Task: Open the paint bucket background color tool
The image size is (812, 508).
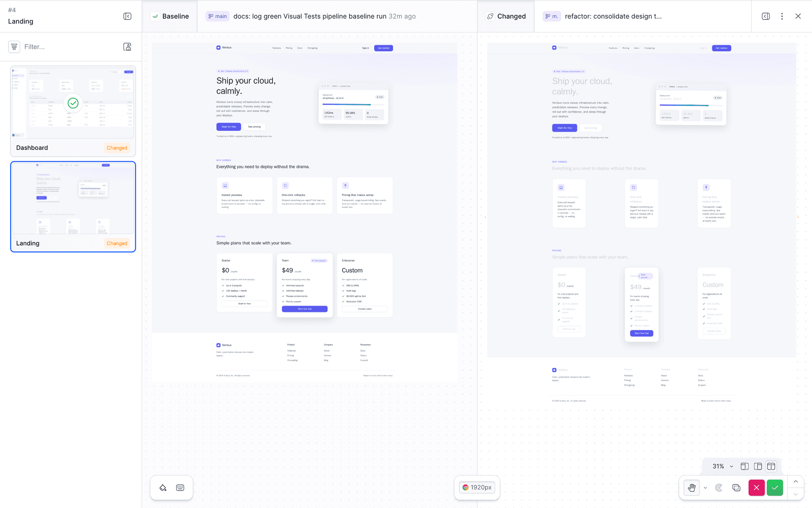Action: pos(163,488)
